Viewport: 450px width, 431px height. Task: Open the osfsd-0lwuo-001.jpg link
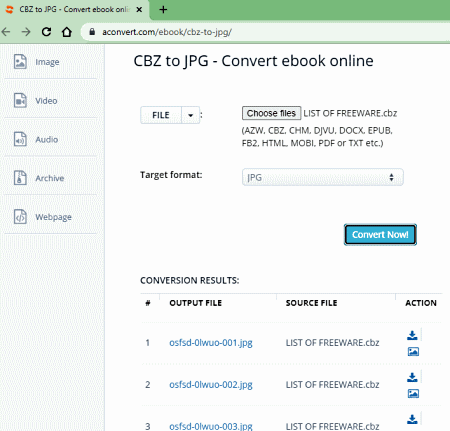click(x=211, y=343)
